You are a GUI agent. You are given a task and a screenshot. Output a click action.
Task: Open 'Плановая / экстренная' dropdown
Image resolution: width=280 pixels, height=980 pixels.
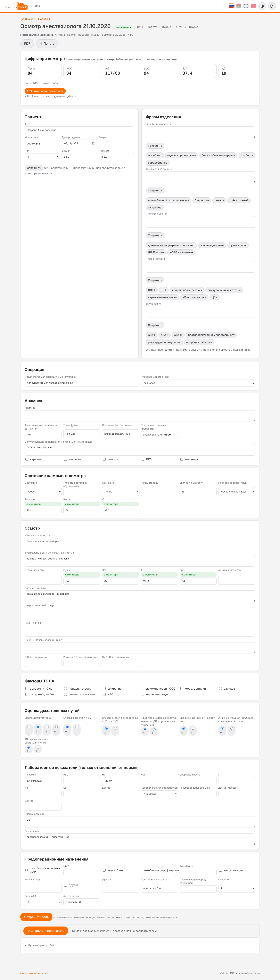(198, 383)
